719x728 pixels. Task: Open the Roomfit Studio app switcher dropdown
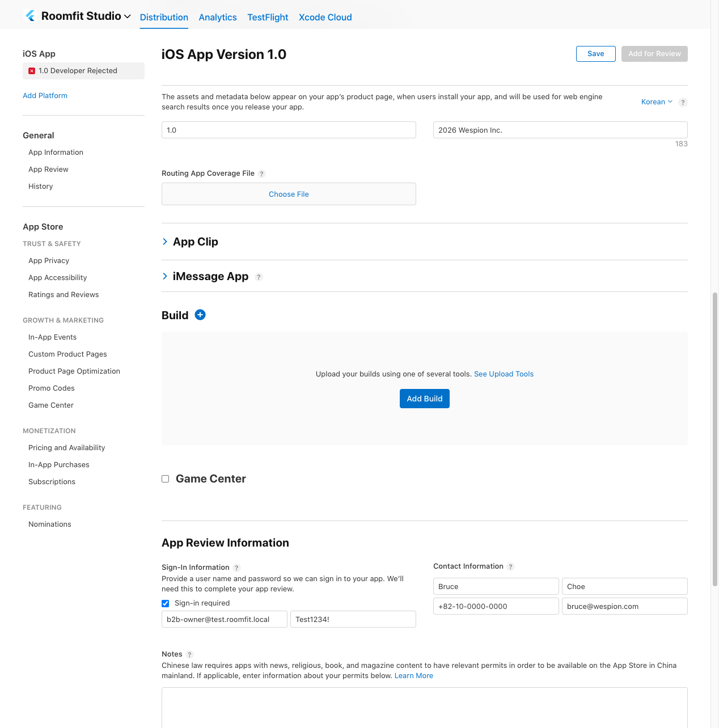click(127, 16)
